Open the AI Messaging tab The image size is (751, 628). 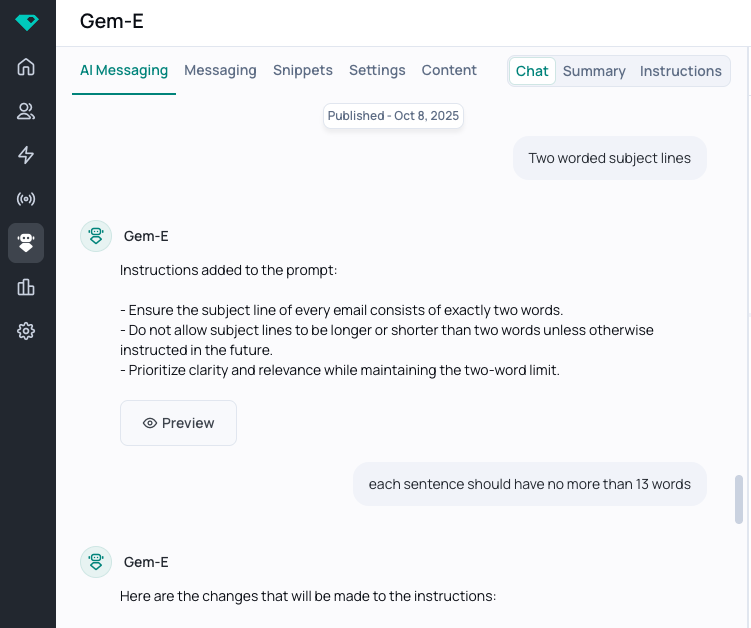(124, 70)
